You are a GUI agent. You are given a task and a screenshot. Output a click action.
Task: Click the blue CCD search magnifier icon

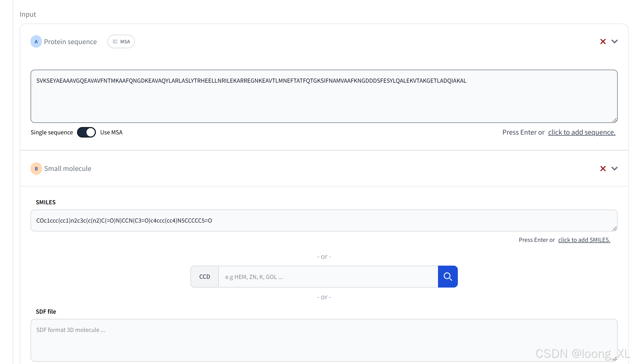pos(448,277)
